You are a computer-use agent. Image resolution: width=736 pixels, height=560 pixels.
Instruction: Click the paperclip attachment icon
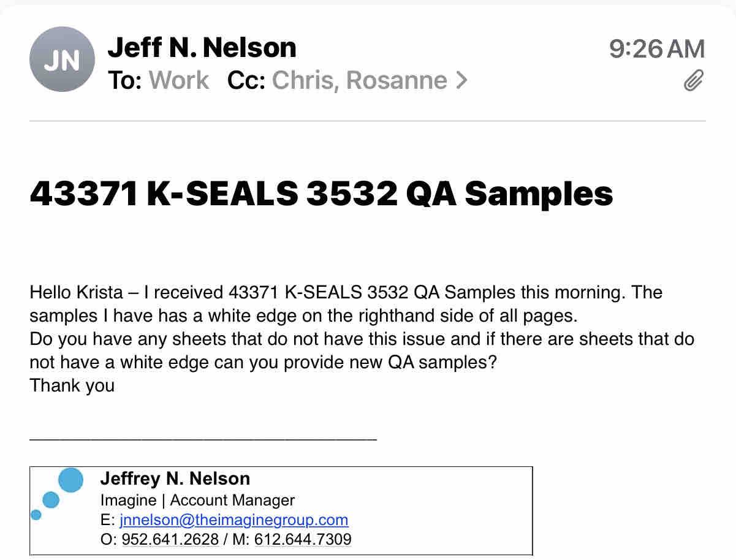click(693, 80)
